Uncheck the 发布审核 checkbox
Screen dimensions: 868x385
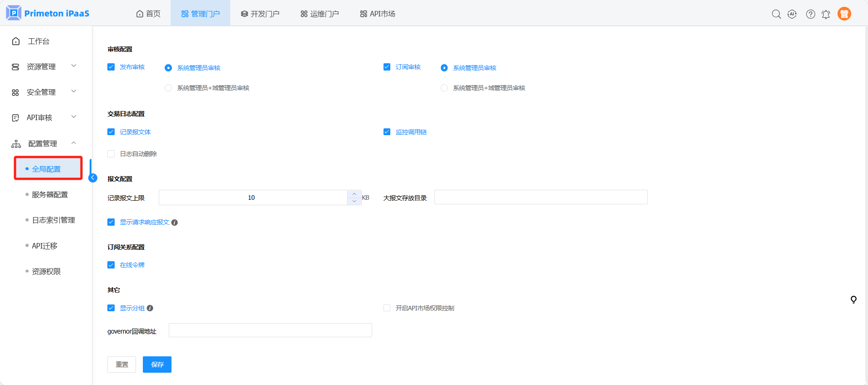click(x=111, y=67)
